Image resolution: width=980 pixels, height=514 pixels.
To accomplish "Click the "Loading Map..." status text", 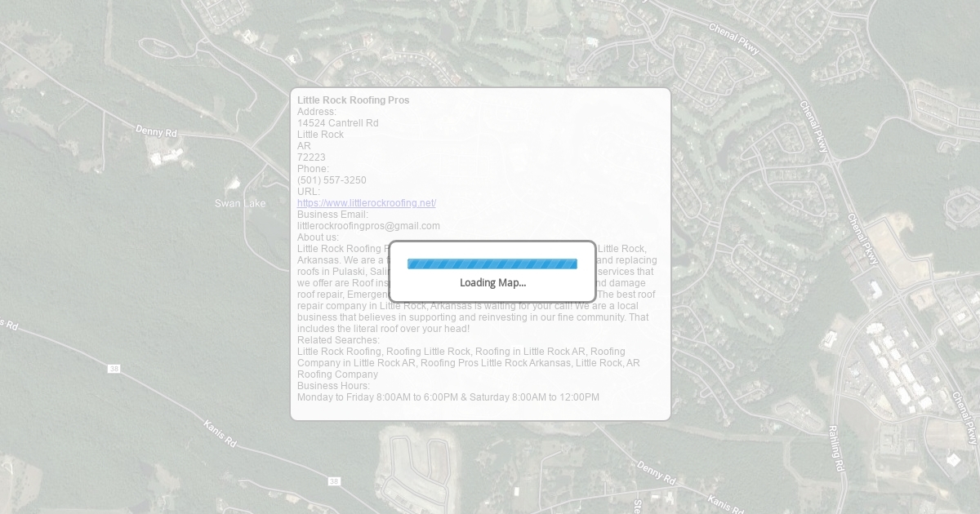I will coord(492,283).
